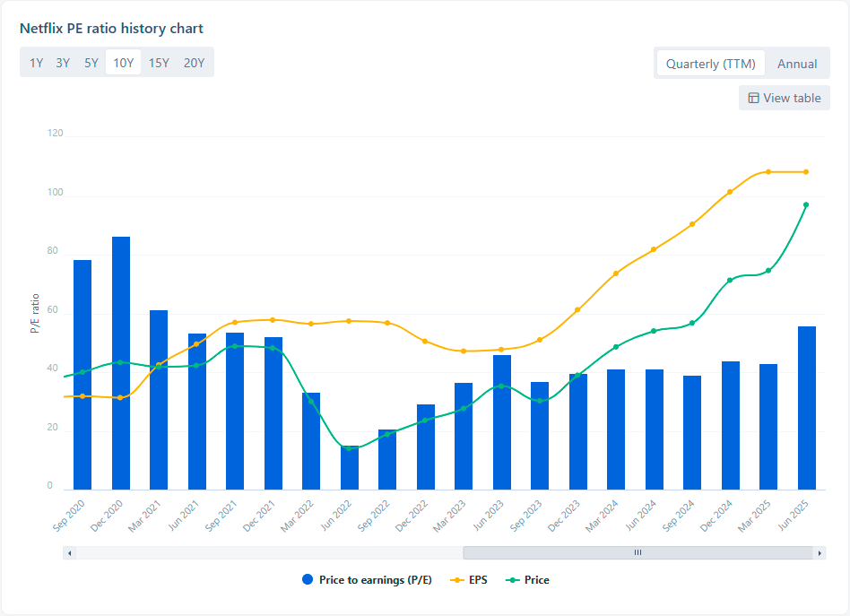
Task: Open the View table button
Action: (x=785, y=98)
